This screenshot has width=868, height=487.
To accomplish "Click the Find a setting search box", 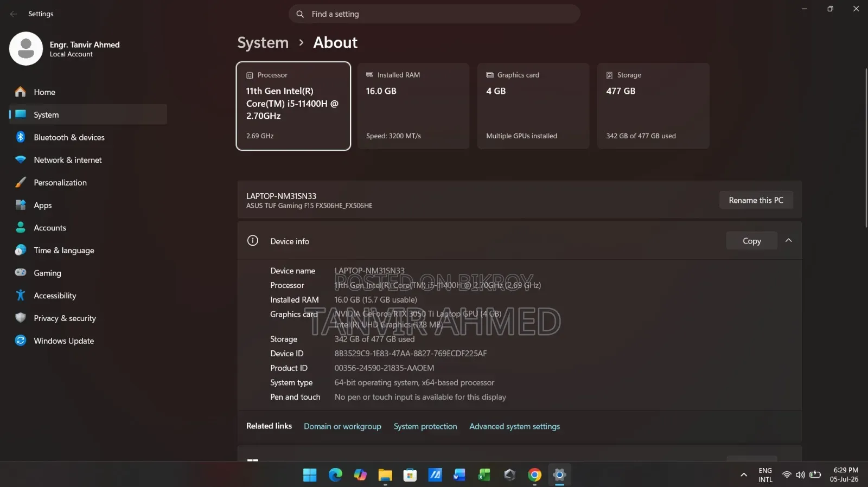I will pos(435,14).
